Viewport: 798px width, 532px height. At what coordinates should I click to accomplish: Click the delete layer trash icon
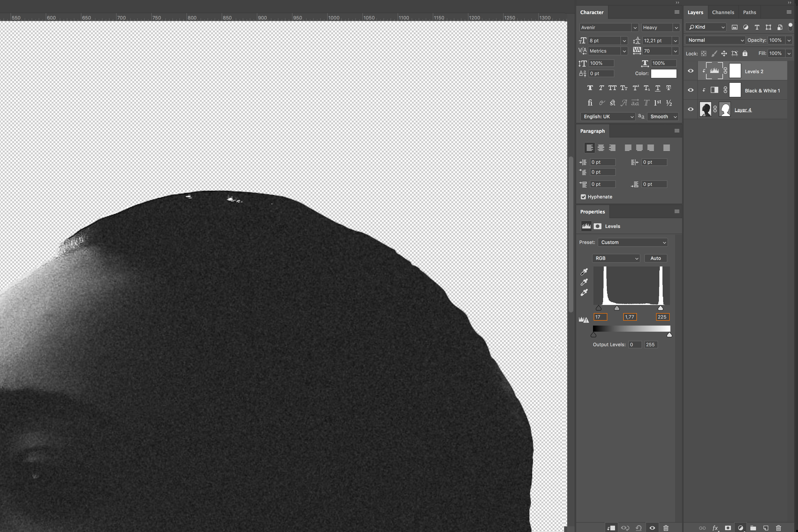coord(778,528)
